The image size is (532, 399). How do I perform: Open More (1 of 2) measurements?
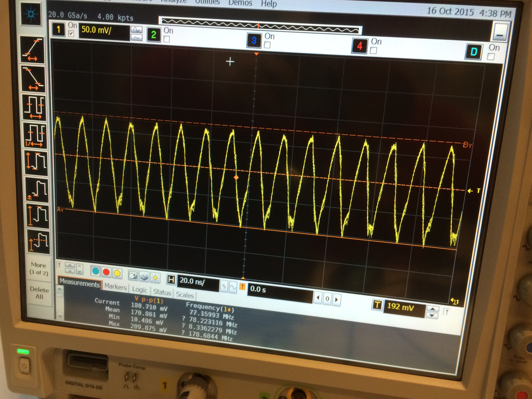38,269
